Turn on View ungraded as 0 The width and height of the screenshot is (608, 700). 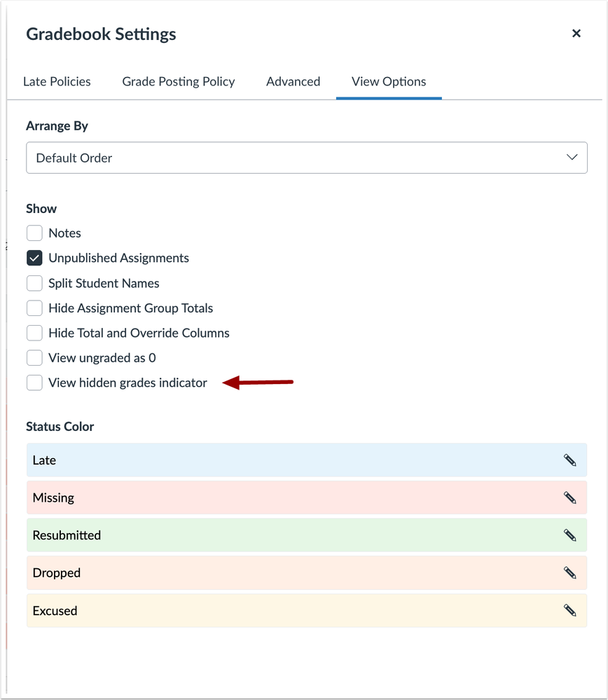click(34, 358)
